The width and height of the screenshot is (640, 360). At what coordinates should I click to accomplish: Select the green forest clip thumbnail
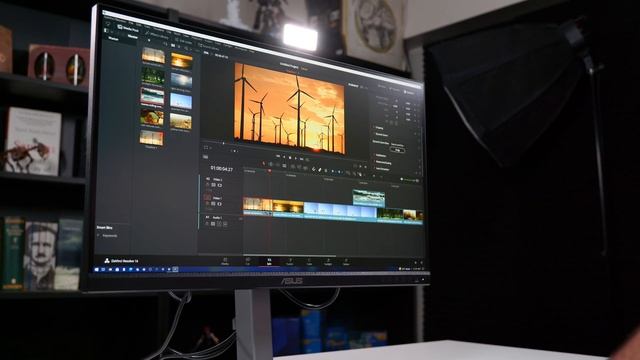tap(153, 77)
